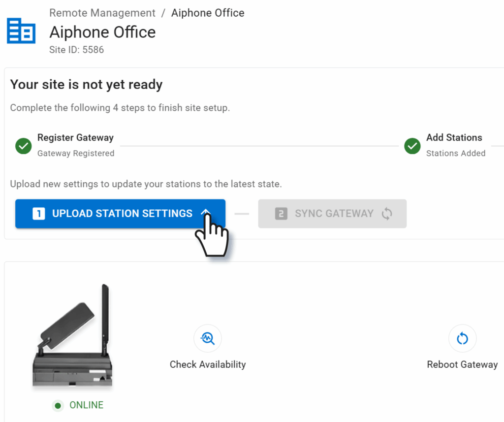Select the Register Gateway step label
Viewport: 504px width, 422px height.
tap(75, 138)
